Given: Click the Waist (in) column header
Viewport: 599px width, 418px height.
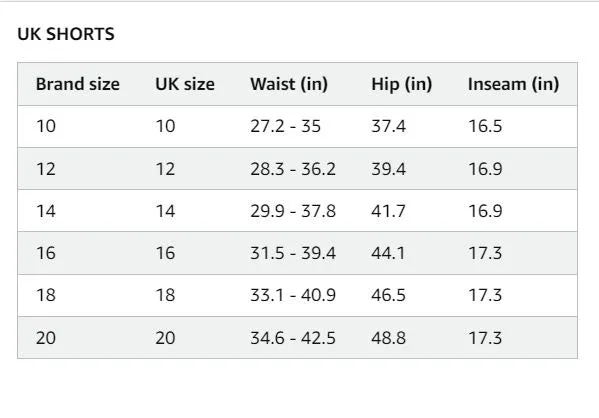Looking at the screenshot, I should pyautogui.click(x=289, y=84).
